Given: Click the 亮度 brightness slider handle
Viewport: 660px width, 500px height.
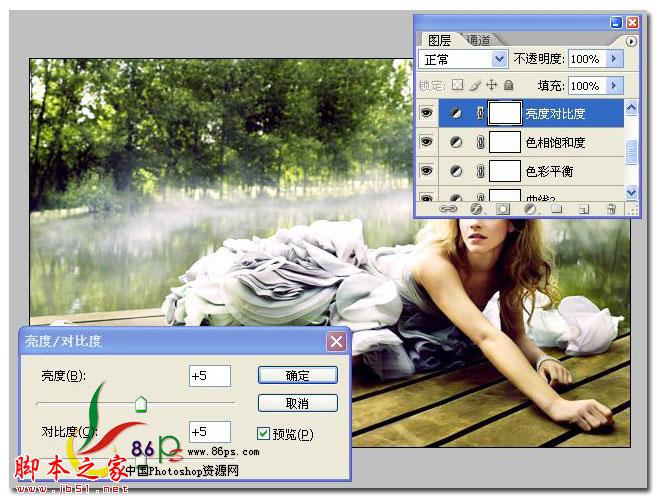Looking at the screenshot, I should click(x=141, y=404).
